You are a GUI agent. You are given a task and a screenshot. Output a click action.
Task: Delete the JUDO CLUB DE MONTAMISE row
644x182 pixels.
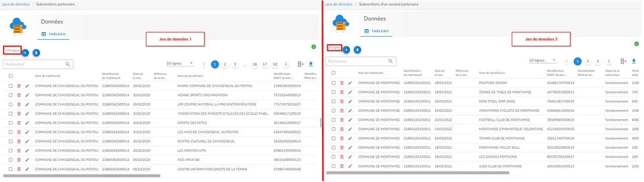[x=342, y=166]
